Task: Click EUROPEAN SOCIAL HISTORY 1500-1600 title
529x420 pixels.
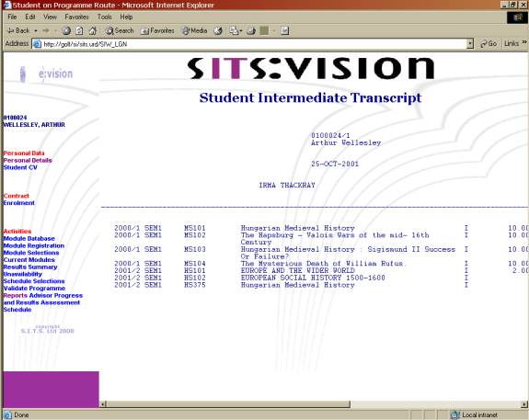Action: pyautogui.click(x=313, y=278)
